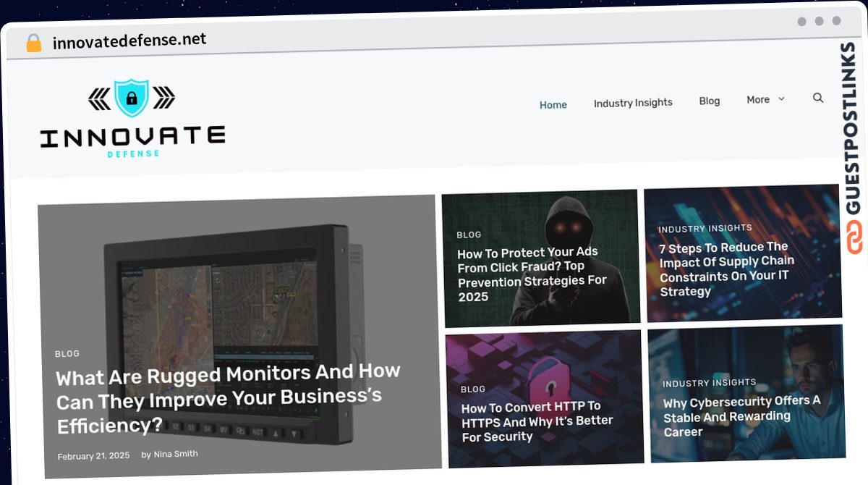This screenshot has height=485, width=868.
Task: Click INDUSTRY INSIGHTS label above Supply Chain headline
Action: click(x=705, y=228)
